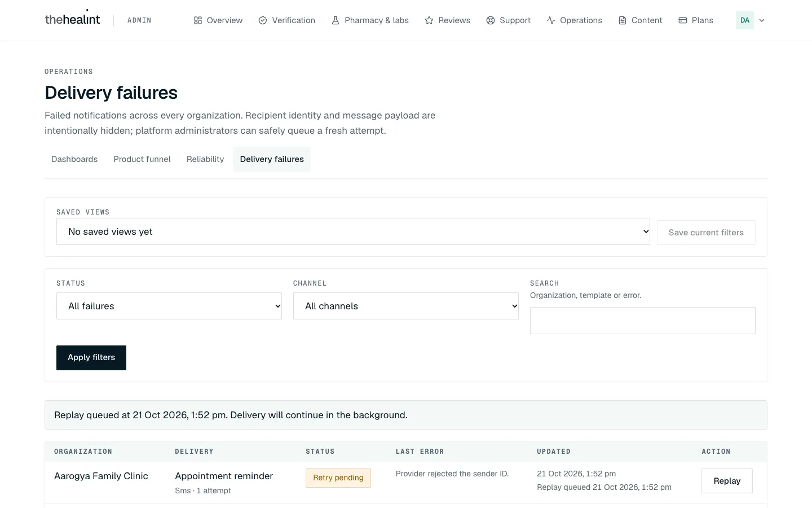
Task: Click the Reviews star icon
Action: click(x=429, y=20)
